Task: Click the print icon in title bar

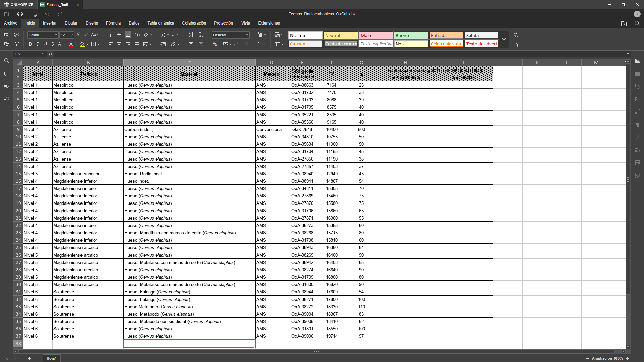Action: (20, 14)
